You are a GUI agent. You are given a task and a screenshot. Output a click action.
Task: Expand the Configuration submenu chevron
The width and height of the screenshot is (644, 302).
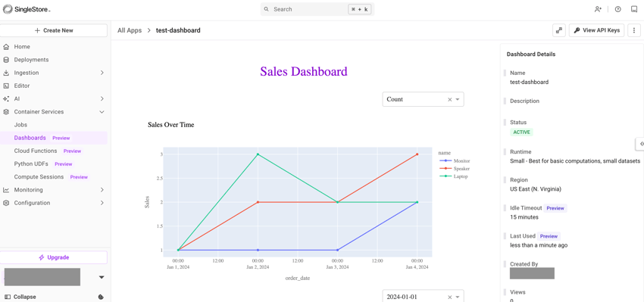[102, 203]
